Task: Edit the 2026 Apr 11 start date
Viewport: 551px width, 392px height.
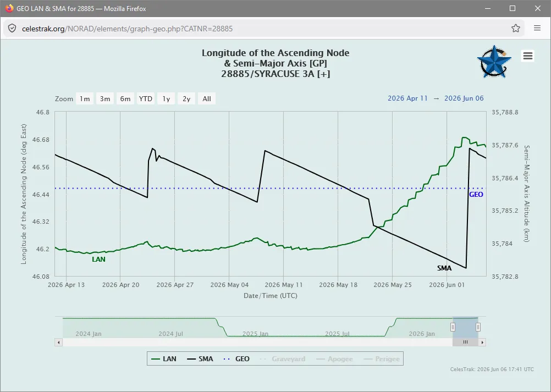Action: tap(407, 98)
